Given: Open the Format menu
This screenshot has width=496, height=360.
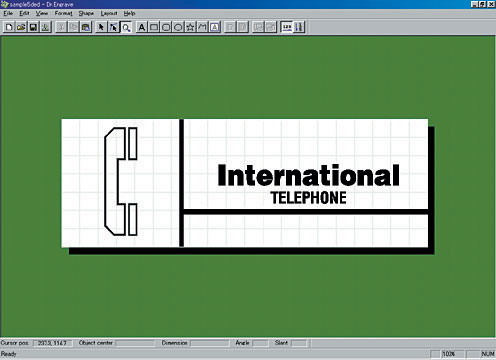Looking at the screenshot, I should [63, 13].
